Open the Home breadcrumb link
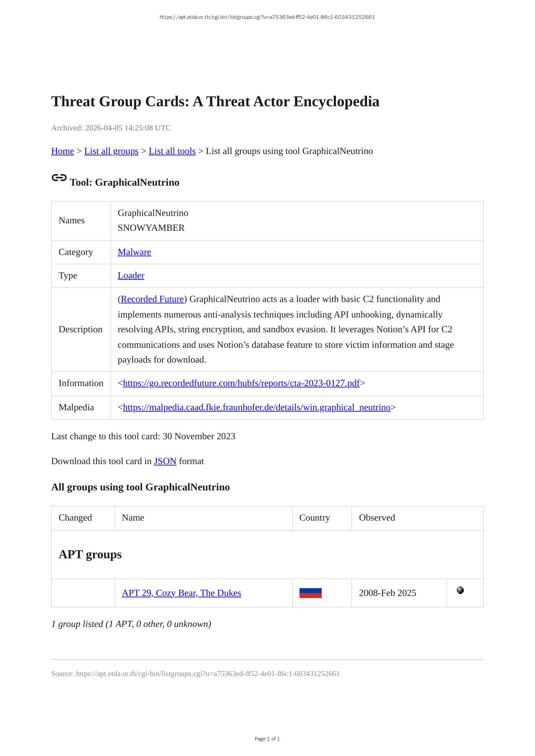Viewport: 535px width, 756px height. [x=62, y=151]
